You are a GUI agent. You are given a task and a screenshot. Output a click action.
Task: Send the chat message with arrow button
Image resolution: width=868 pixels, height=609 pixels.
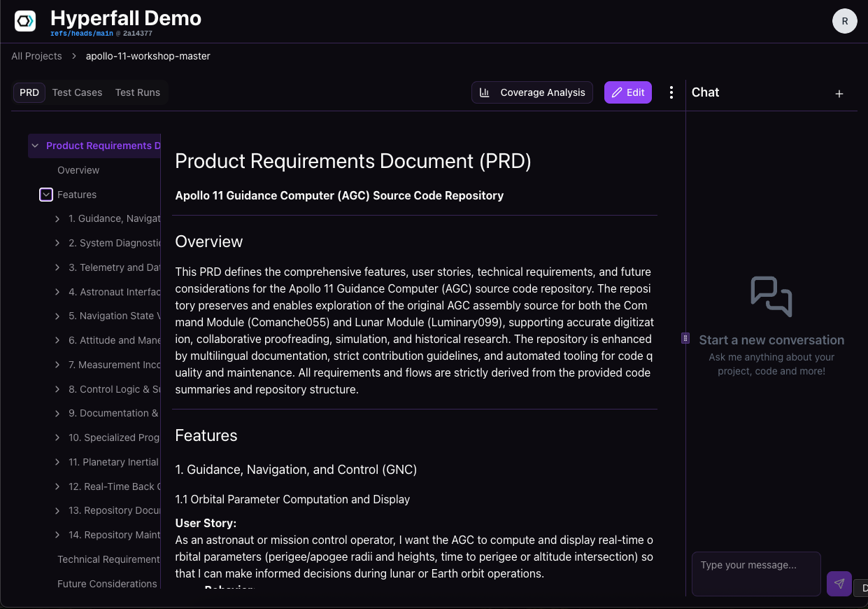839,584
